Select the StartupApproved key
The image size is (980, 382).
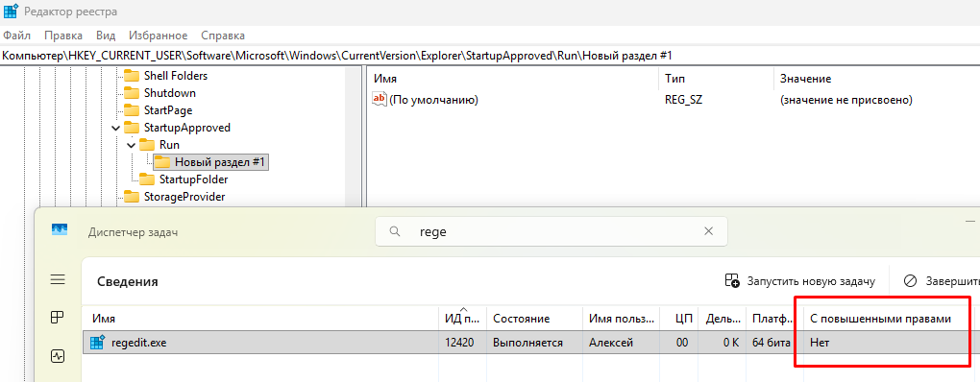click(187, 128)
